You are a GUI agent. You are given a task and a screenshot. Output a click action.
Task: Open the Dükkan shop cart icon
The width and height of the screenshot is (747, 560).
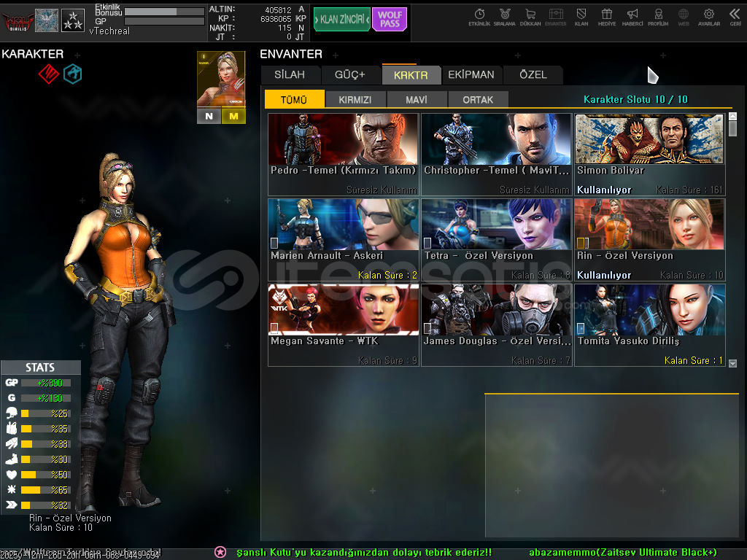click(x=530, y=17)
